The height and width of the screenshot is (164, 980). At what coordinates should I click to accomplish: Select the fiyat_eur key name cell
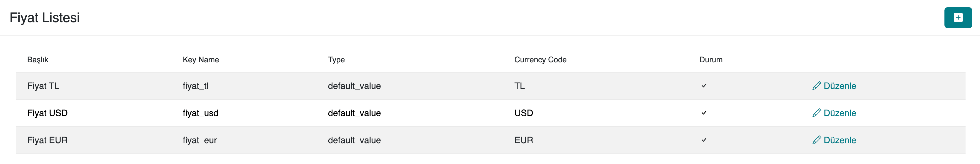(199, 140)
